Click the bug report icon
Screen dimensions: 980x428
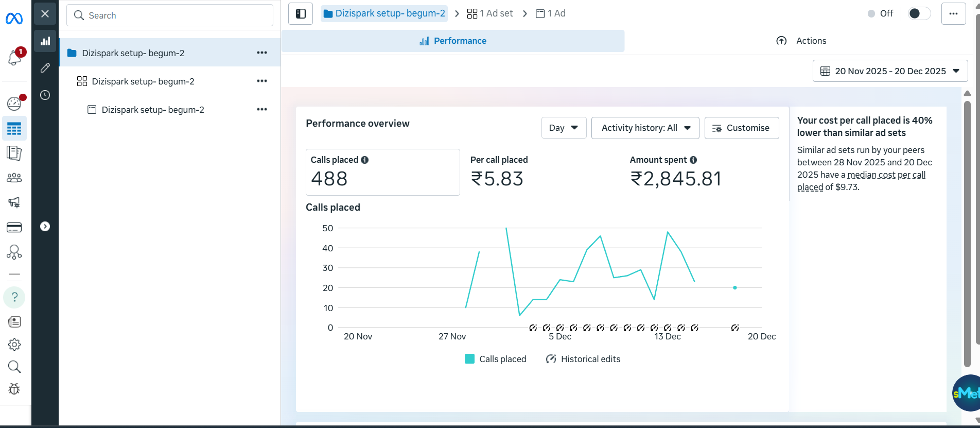pos(14,389)
